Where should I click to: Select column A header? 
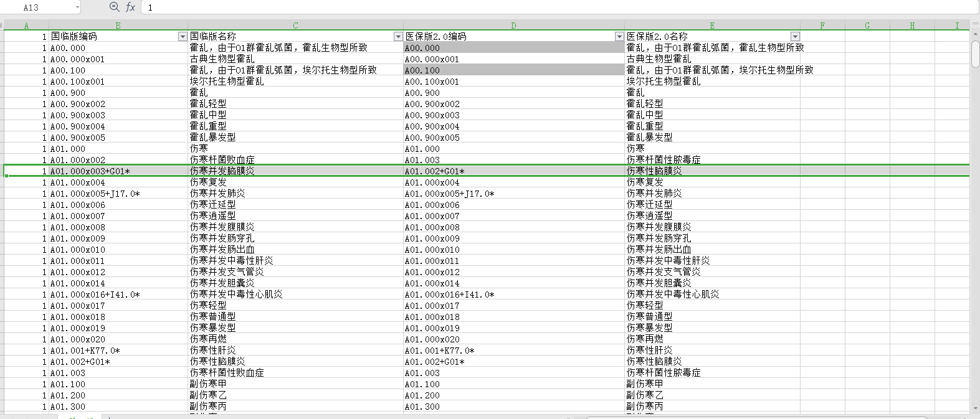click(x=26, y=26)
